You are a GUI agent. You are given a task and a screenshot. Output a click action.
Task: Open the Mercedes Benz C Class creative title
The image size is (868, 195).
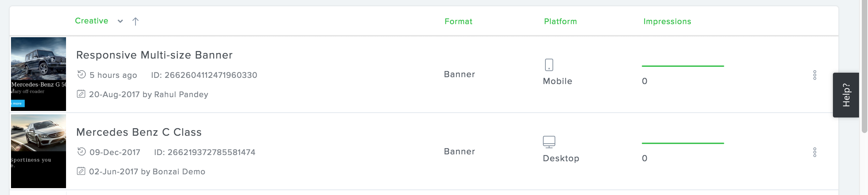coord(139,132)
